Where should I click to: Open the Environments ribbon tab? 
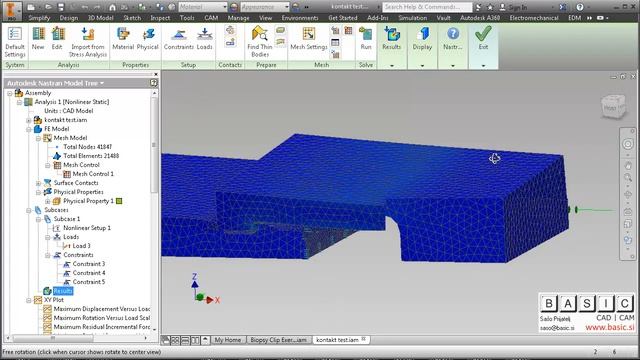click(x=300, y=18)
